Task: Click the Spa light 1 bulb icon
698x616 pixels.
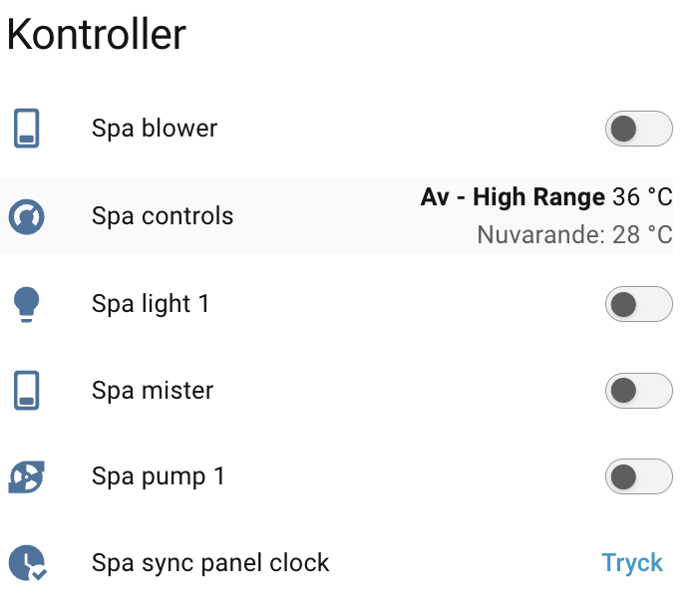Action: tap(26, 304)
